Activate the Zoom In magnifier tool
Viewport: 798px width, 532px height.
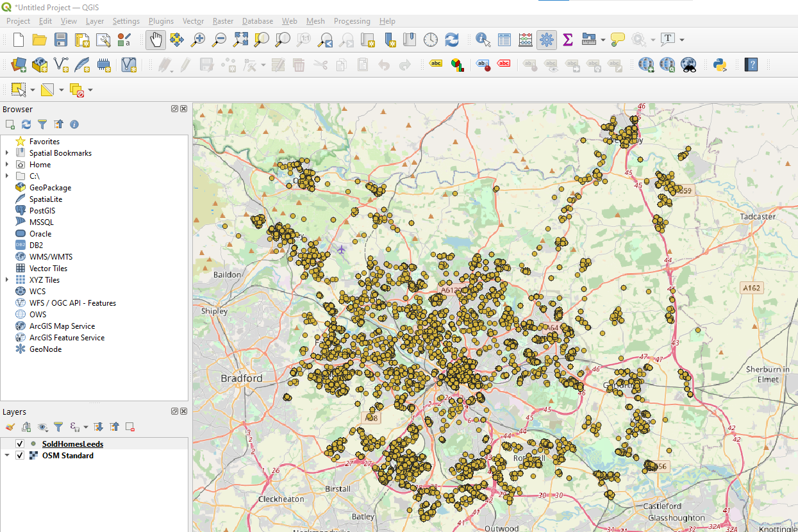click(198, 40)
